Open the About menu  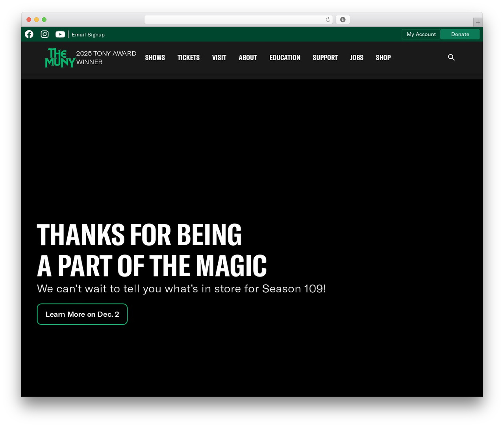pos(248,58)
